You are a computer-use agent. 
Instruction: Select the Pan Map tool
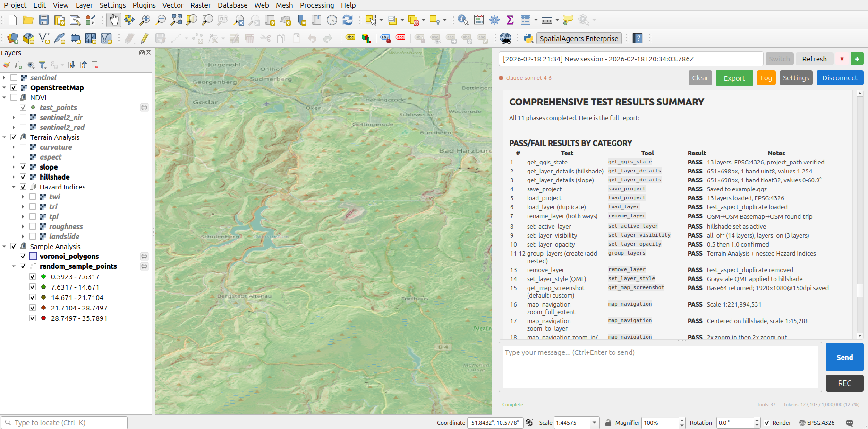pos(113,20)
